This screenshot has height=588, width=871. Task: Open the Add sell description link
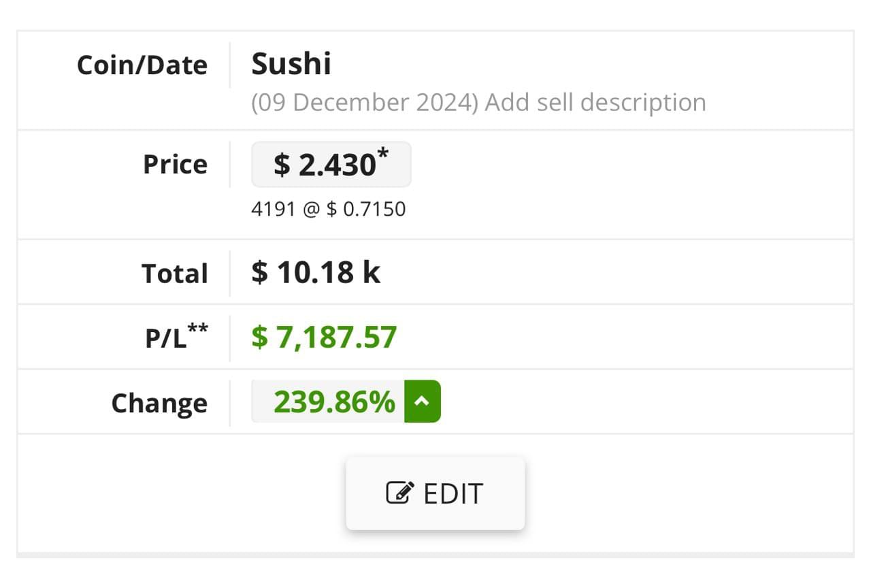pyautogui.click(x=595, y=103)
